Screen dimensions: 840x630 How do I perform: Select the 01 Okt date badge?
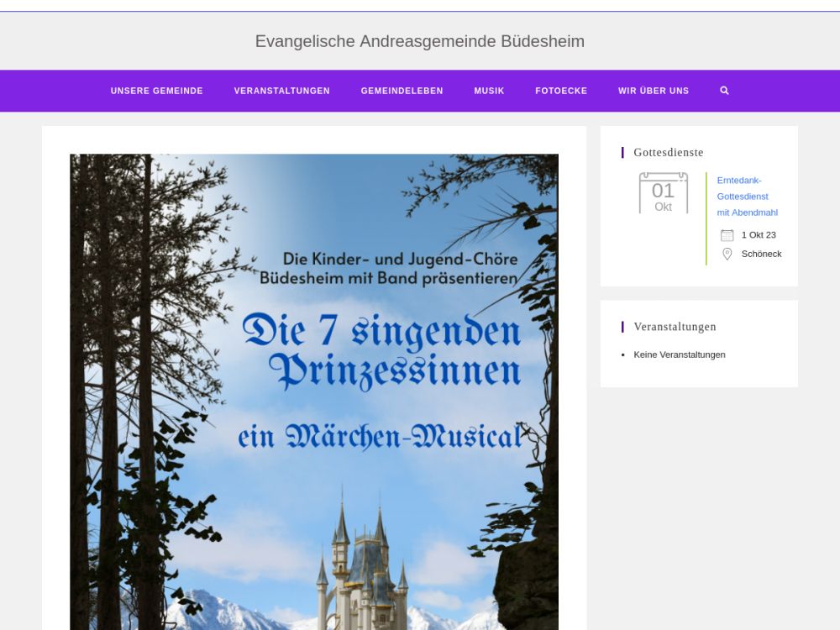pos(663,194)
